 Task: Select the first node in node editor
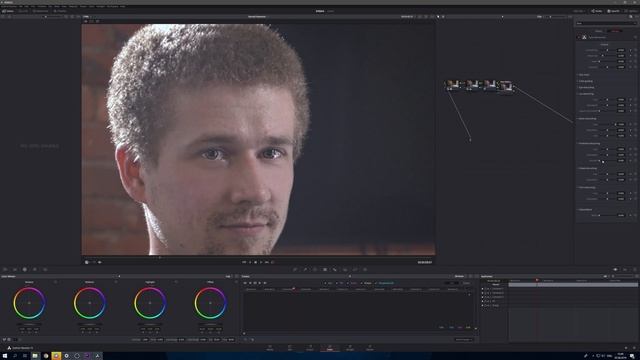(452, 84)
